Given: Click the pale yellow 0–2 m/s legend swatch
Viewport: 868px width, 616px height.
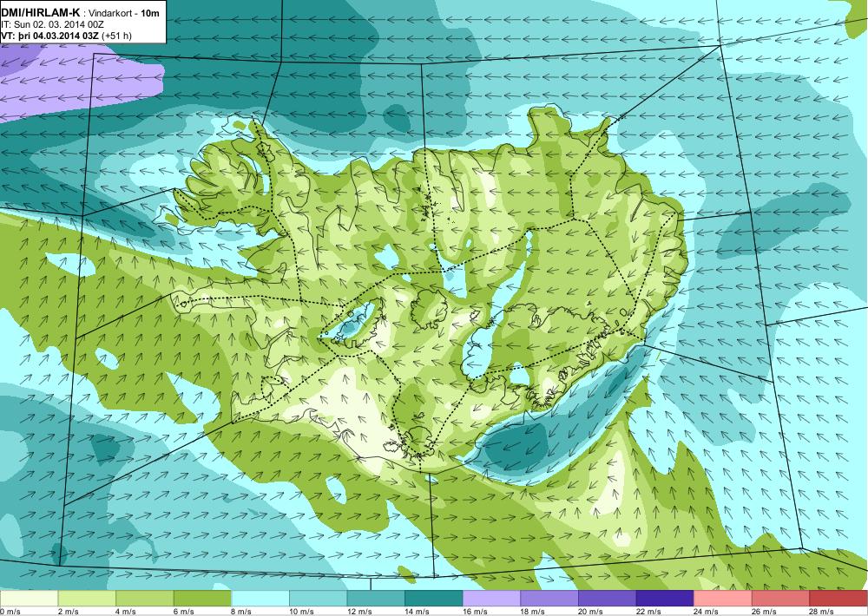Looking at the screenshot, I should pos(29,599).
